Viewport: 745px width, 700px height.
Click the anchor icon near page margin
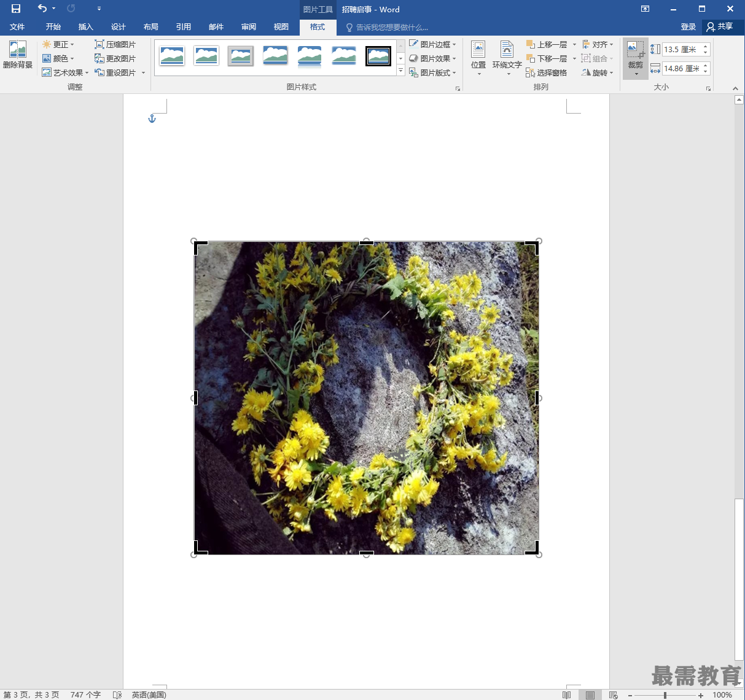coord(152,118)
